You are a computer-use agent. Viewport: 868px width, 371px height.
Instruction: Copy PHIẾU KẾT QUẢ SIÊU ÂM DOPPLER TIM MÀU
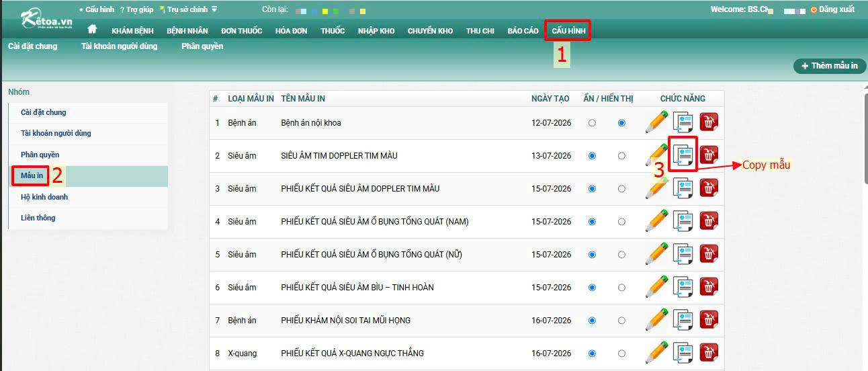683,188
